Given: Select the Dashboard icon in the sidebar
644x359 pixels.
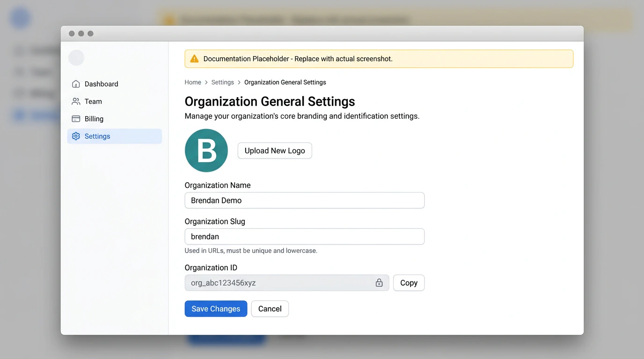Looking at the screenshot, I should click(x=76, y=84).
